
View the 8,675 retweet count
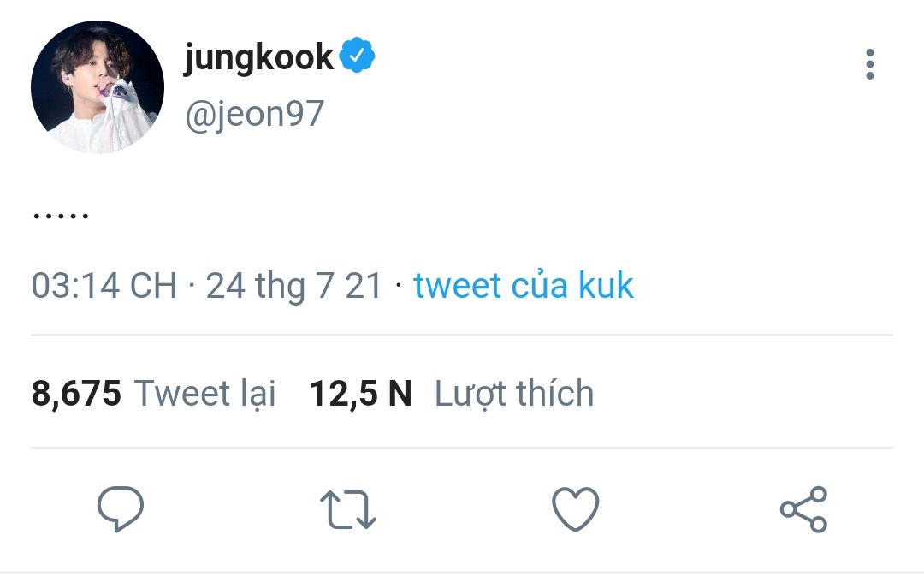pos(76,394)
